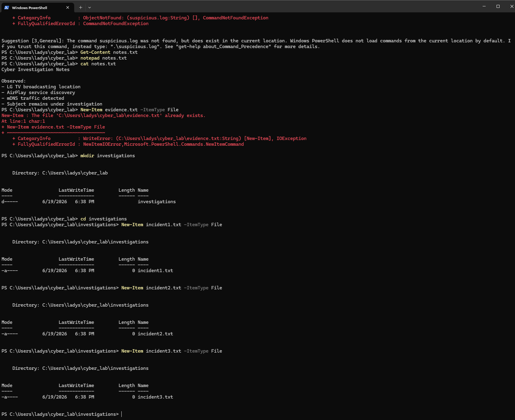The height and width of the screenshot is (420, 515).
Task: Click the PowerShell icon in the tab
Action: click(x=7, y=8)
